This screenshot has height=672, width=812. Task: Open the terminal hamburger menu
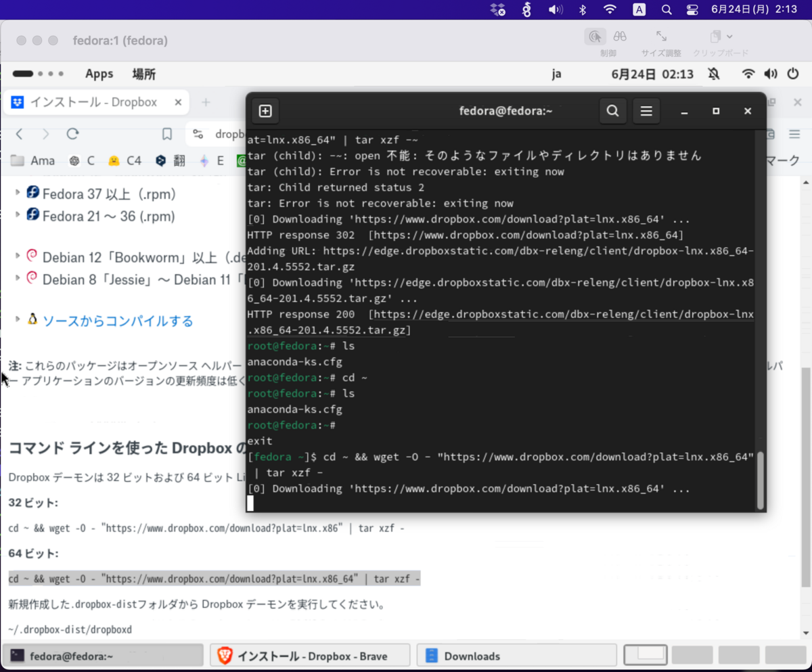pyautogui.click(x=646, y=110)
